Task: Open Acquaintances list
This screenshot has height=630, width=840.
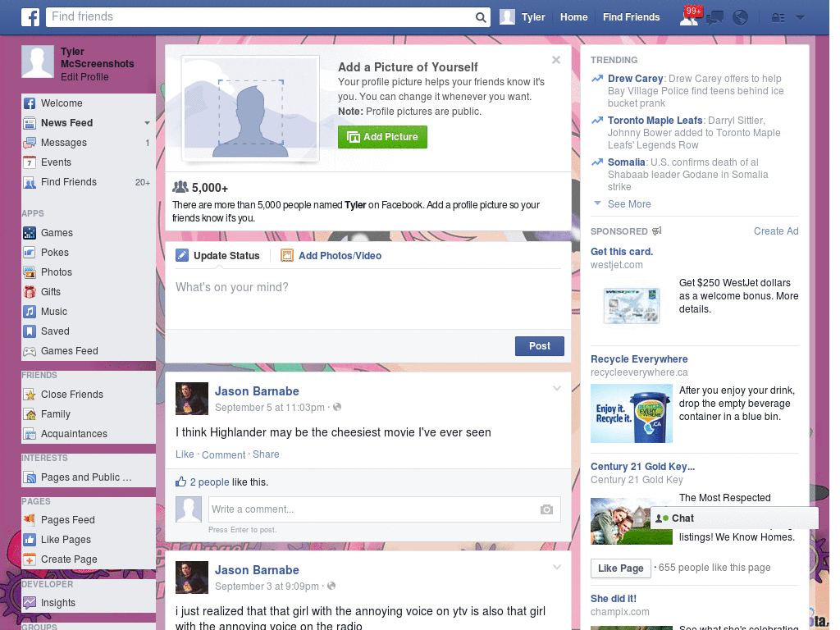Action: coord(74,434)
